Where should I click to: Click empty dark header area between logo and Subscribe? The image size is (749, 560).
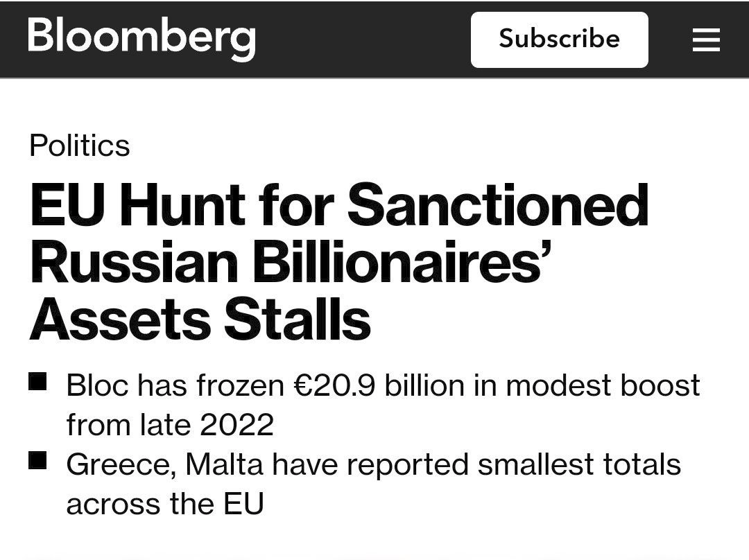tap(361, 39)
